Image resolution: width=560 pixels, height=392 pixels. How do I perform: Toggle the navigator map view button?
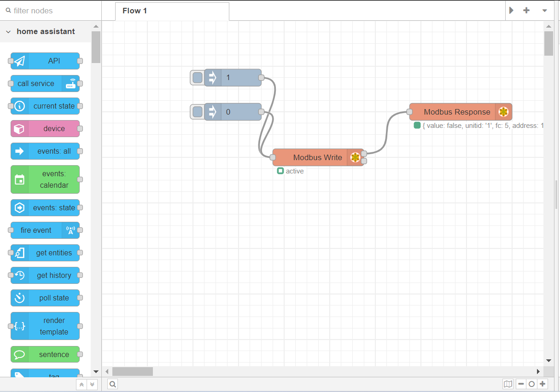click(508, 384)
